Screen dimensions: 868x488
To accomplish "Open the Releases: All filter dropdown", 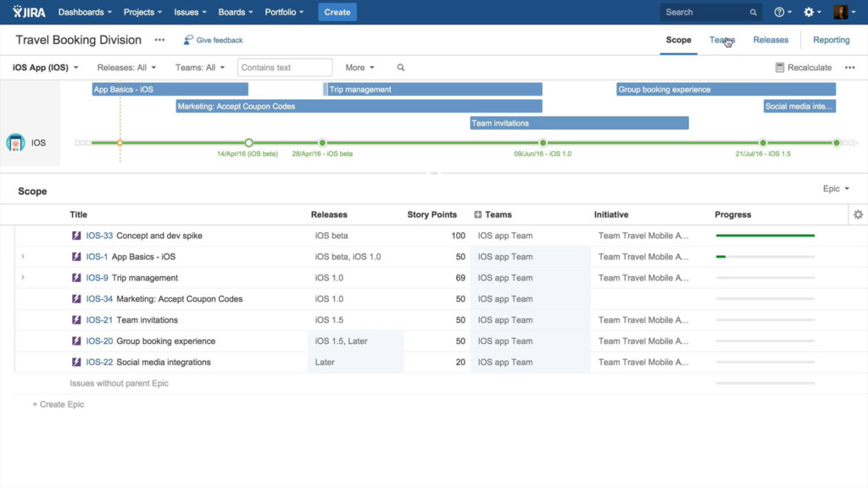I will click(x=127, y=68).
